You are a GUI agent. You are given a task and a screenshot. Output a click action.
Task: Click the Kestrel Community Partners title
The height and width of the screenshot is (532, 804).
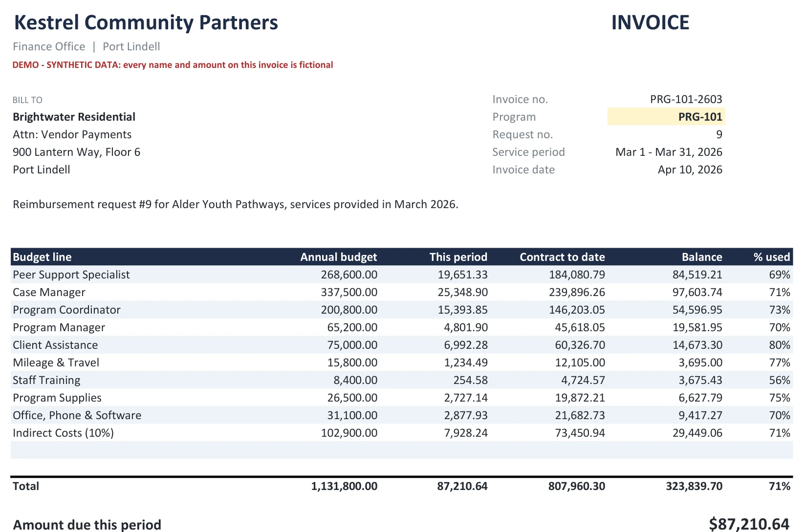[146, 23]
